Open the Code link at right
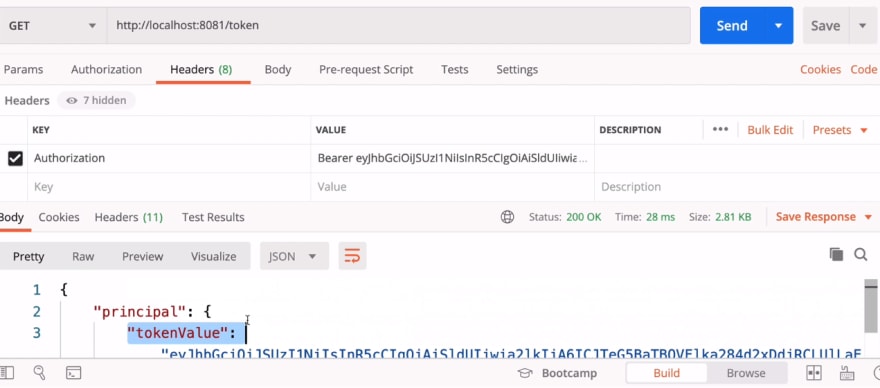The height and width of the screenshot is (388, 880). (864, 70)
